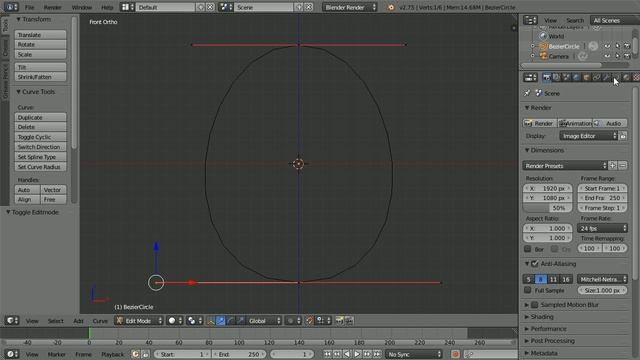Select the rotate manipulator arc icon

(231, 321)
